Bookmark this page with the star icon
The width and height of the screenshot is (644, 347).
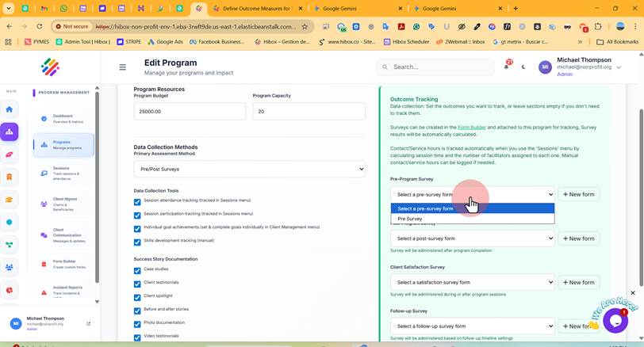click(x=305, y=27)
